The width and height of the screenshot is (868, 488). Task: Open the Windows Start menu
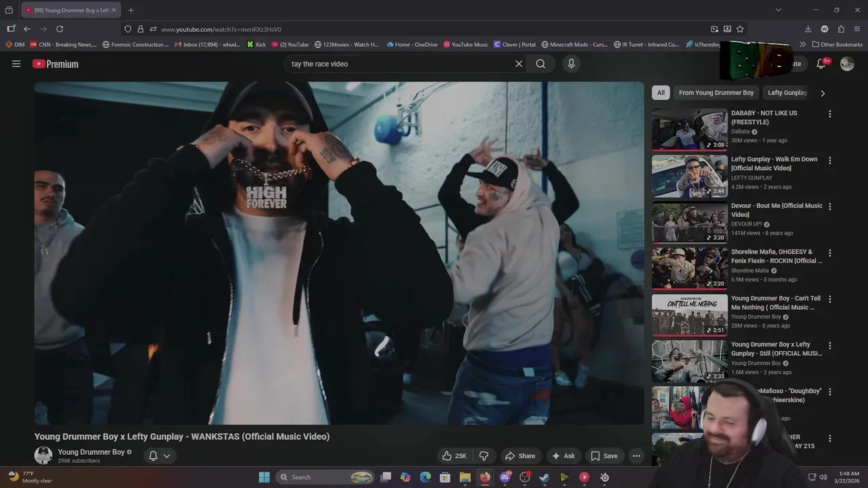264,477
